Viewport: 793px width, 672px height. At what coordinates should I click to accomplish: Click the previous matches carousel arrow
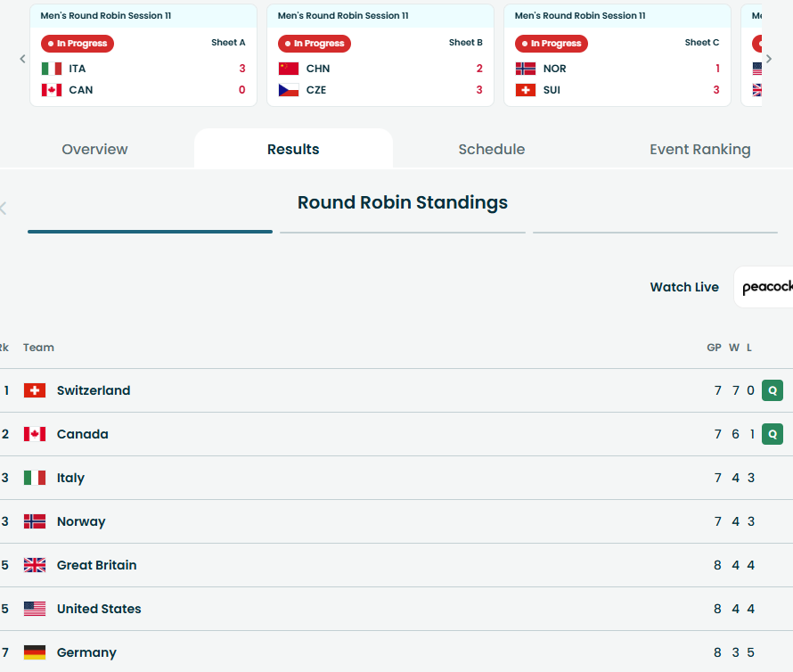tap(23, 59)
